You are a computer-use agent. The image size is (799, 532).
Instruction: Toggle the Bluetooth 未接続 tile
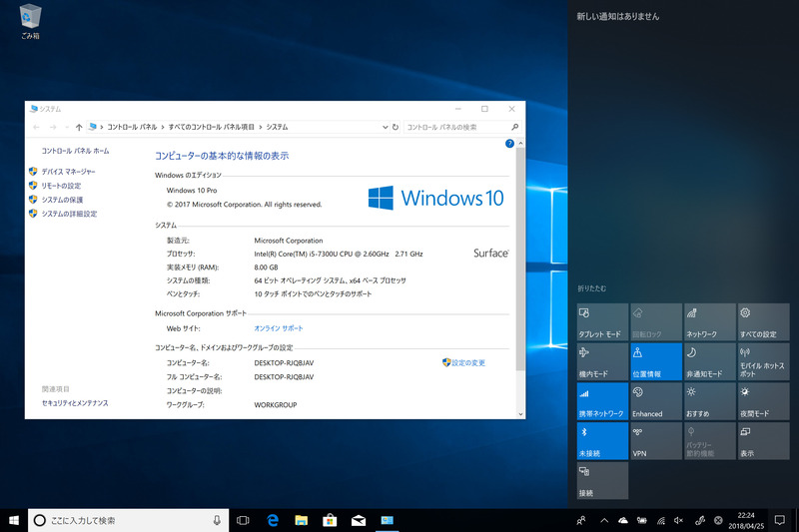602,441
